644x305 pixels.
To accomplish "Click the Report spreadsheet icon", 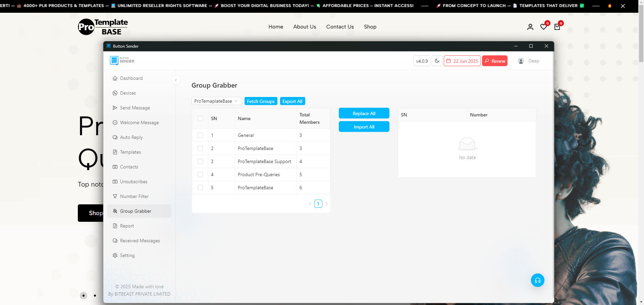I will (115, 226).
